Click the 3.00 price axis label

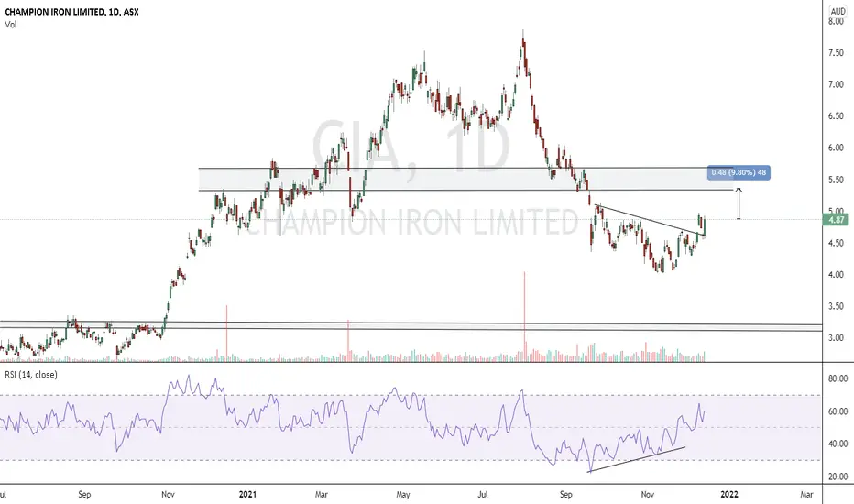pos(836,338)
